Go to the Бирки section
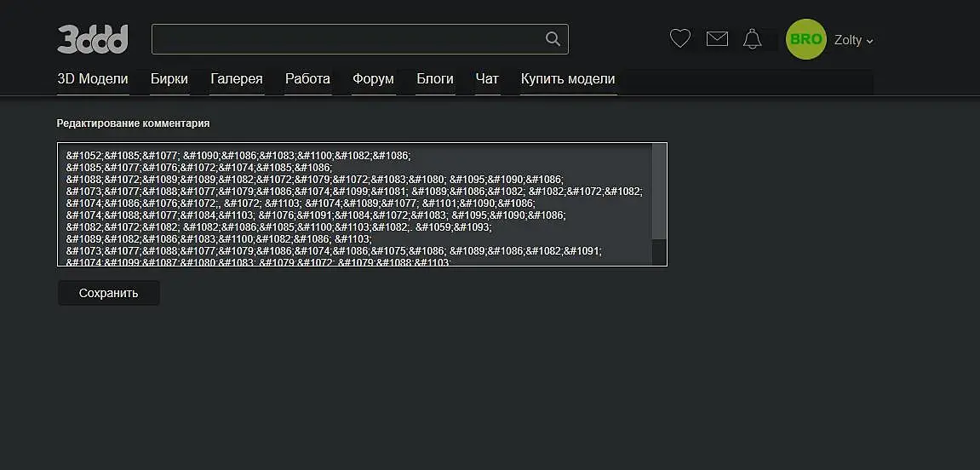 169,79
